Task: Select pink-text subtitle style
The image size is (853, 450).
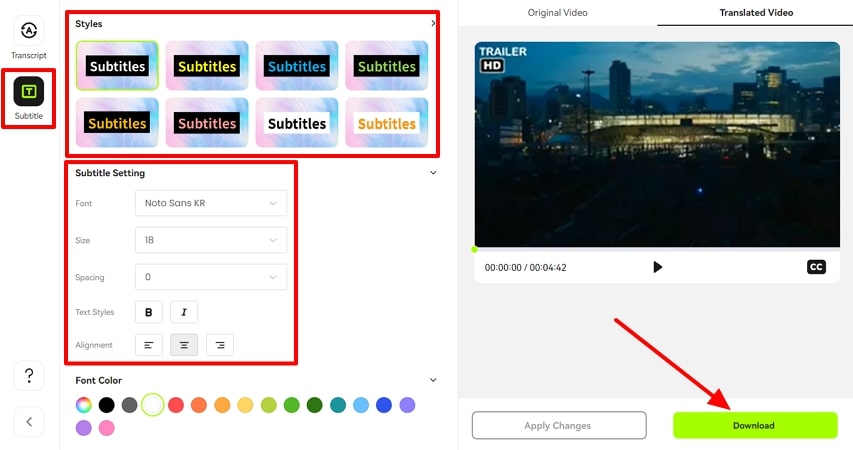Action: pyautogui.click(x=207, y=123)
